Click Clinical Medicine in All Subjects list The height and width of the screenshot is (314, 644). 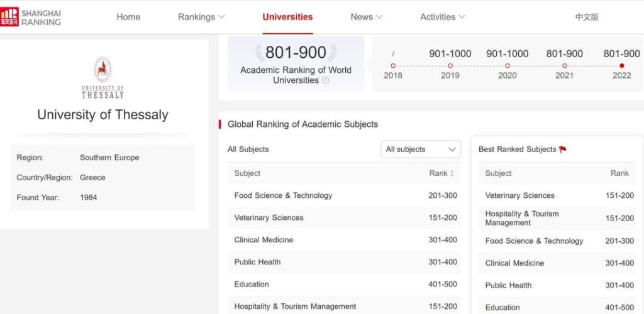click(264, 240)
